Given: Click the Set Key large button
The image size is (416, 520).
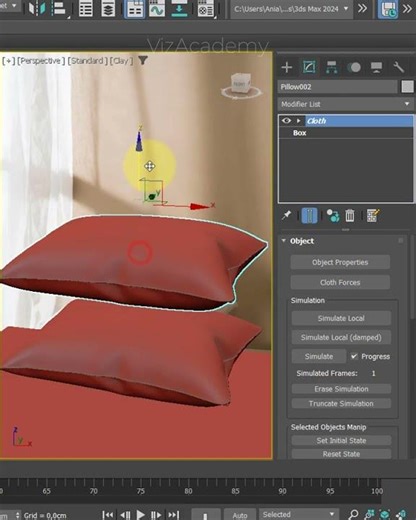Looking at the screenshot, I should pyautogui.click(x=206, y=515).
